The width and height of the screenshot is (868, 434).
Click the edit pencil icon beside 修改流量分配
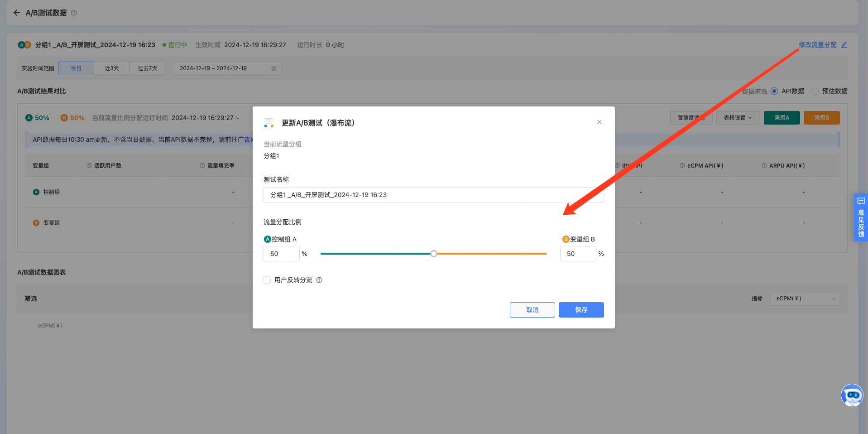[x=844, y=45]
